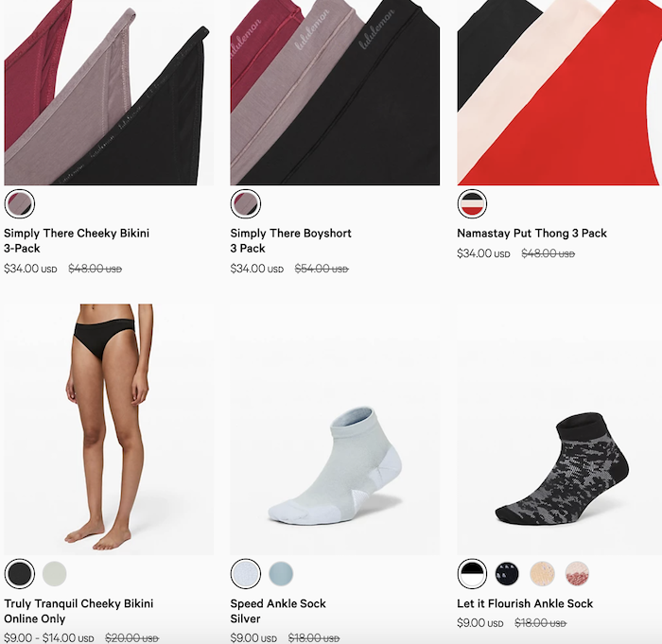
Task: View the model wearing black bikini image
Action: pos(109,429)
